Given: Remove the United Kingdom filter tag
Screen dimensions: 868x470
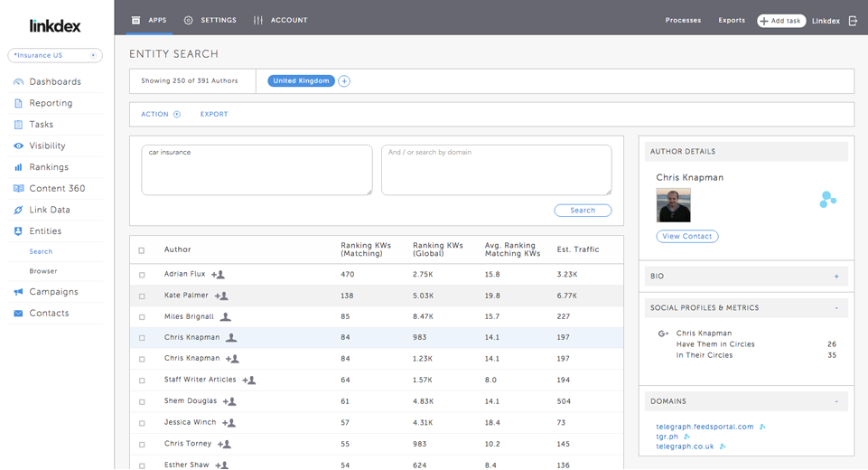Looking at the screenshot, I should 301,81.
